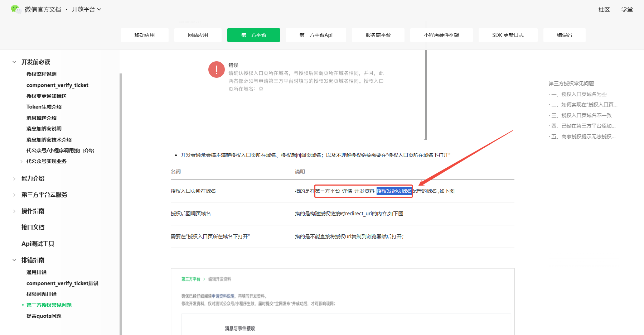The height and width of the screenshot is (335, 644).
Task: Open 消息加解密说明 sidebar item
Action: [x=44, y=129]
